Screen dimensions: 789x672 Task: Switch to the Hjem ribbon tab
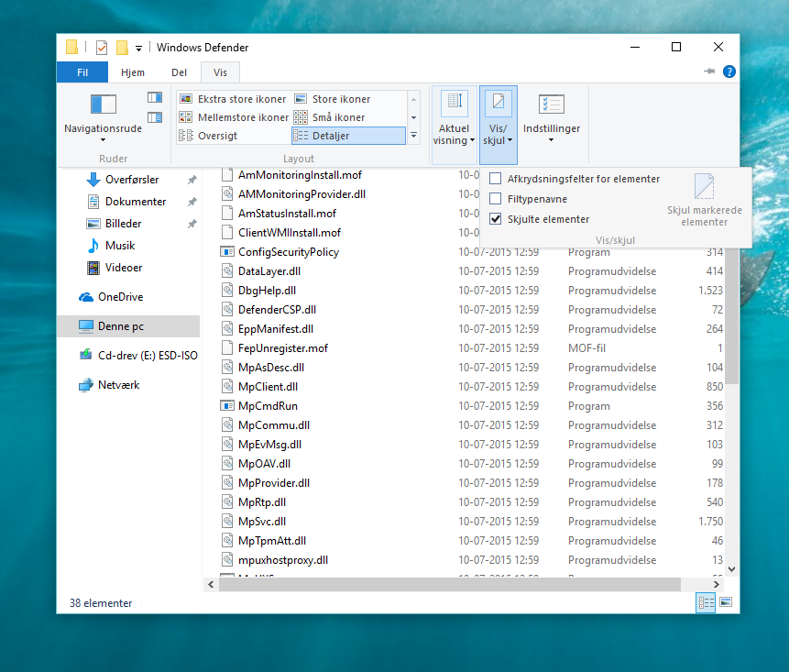pos(133,72)
